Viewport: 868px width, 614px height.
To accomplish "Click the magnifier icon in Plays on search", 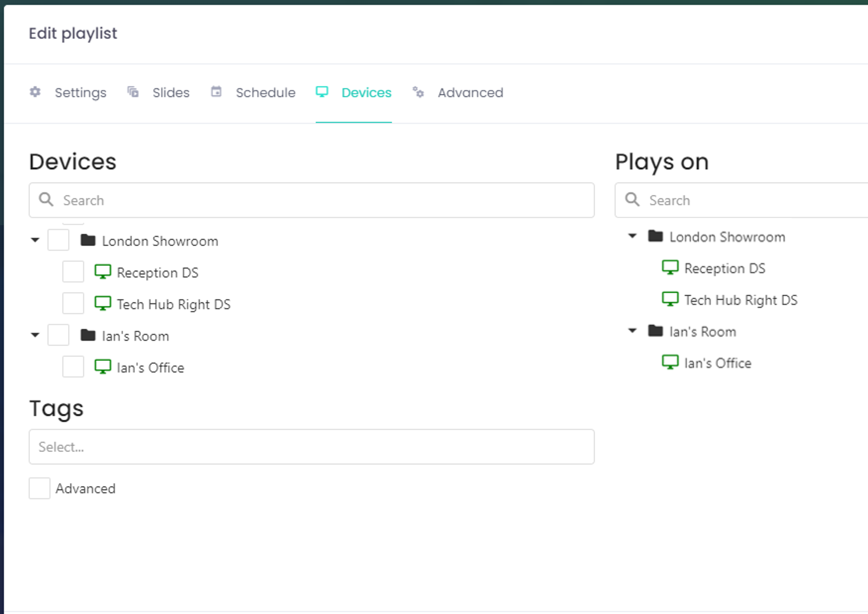I will coord(633,199).
